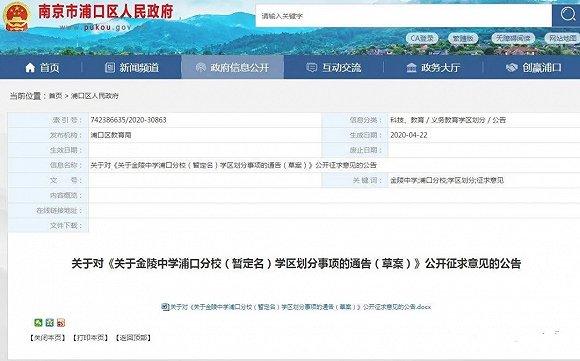Click the 生效日期 label cell
580x361 pixels.
pos(48,150)
